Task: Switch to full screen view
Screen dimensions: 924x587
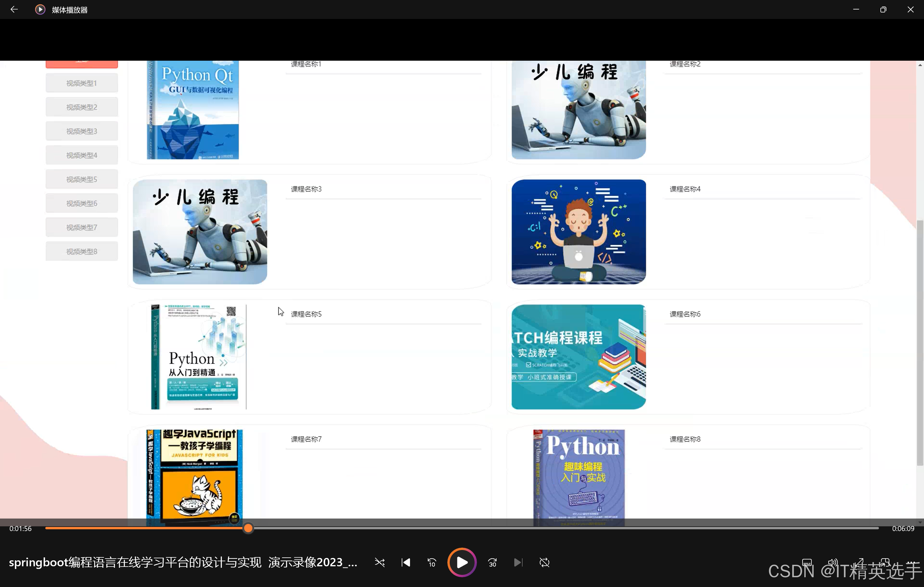Action: (x=859, y=562)
